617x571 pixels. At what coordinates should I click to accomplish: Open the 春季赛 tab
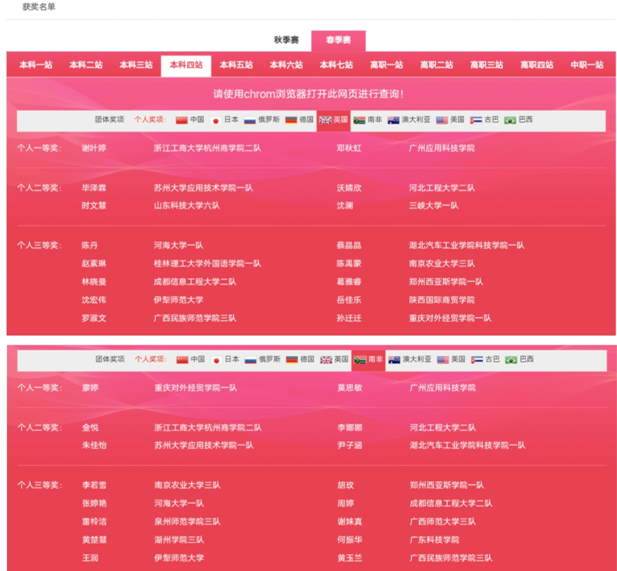point(337,40)
